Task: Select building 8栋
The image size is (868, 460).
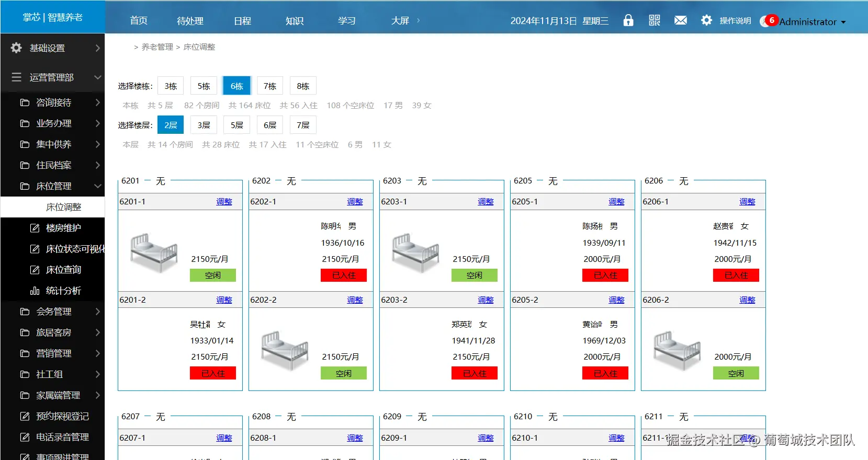Action: coord(303,86)
